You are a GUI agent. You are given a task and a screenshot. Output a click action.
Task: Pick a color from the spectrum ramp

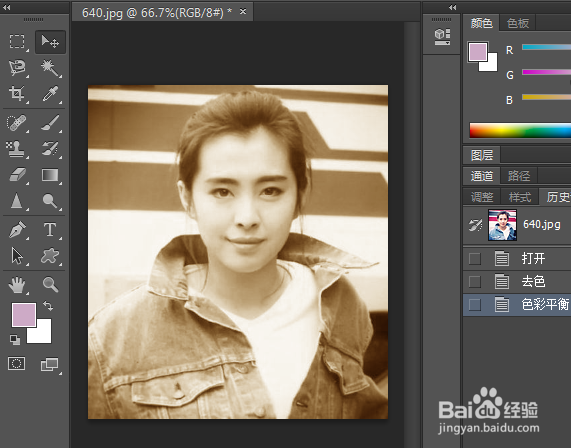520,130
